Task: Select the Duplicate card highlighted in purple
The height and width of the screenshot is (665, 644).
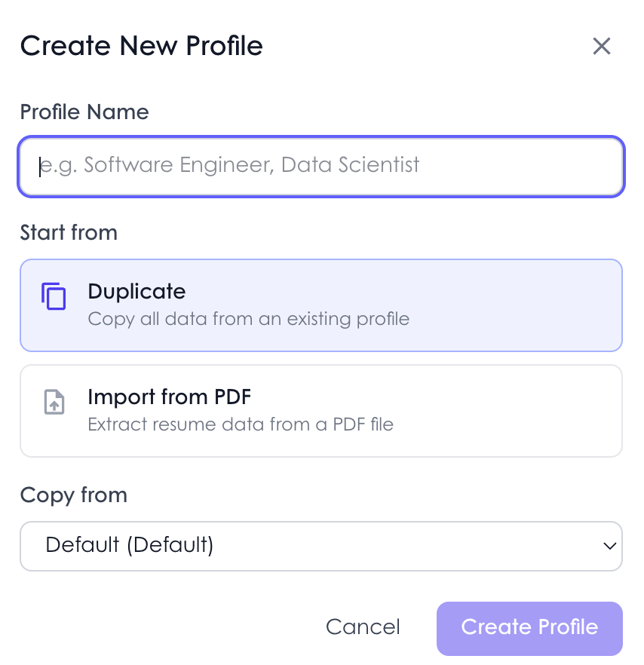Action: (x=321, y=305)
